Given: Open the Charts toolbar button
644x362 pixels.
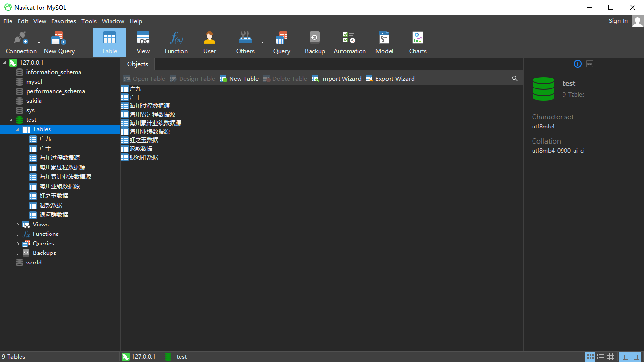Looking at the screenshot, I should 418,43.
